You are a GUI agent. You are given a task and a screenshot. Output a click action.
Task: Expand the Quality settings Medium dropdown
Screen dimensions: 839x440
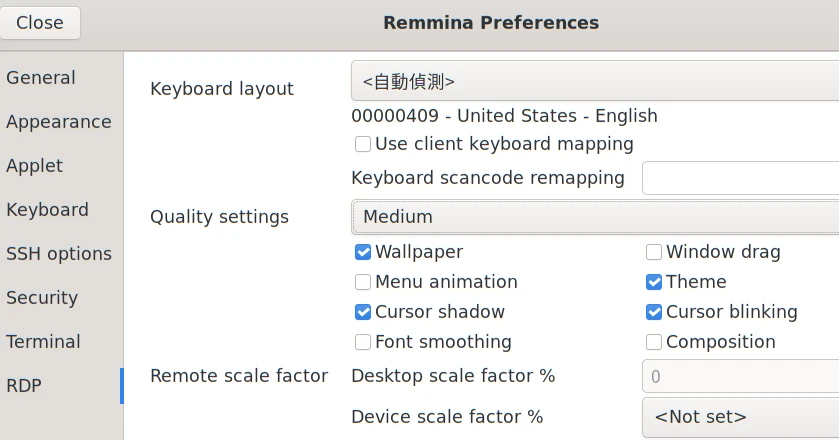595,217
